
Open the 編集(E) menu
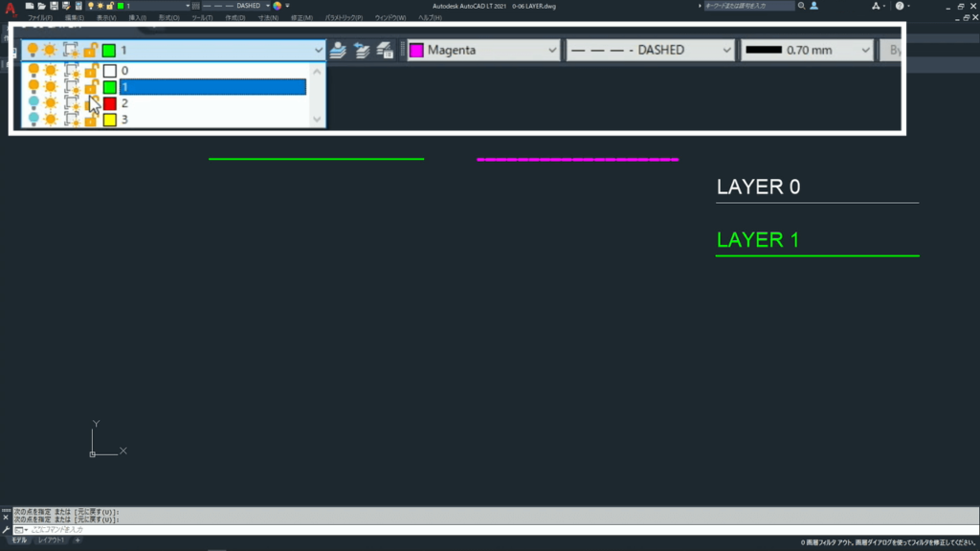[x=75, y=17]
